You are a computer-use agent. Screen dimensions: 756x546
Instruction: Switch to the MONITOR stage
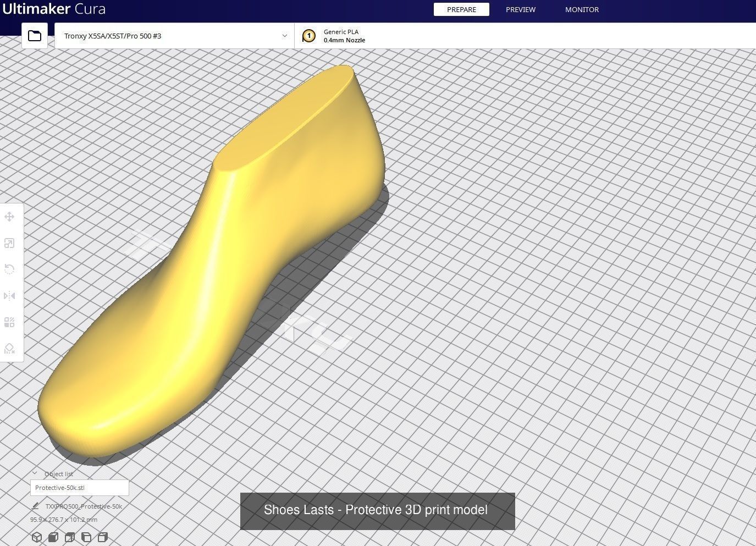(x=582, y=9)
